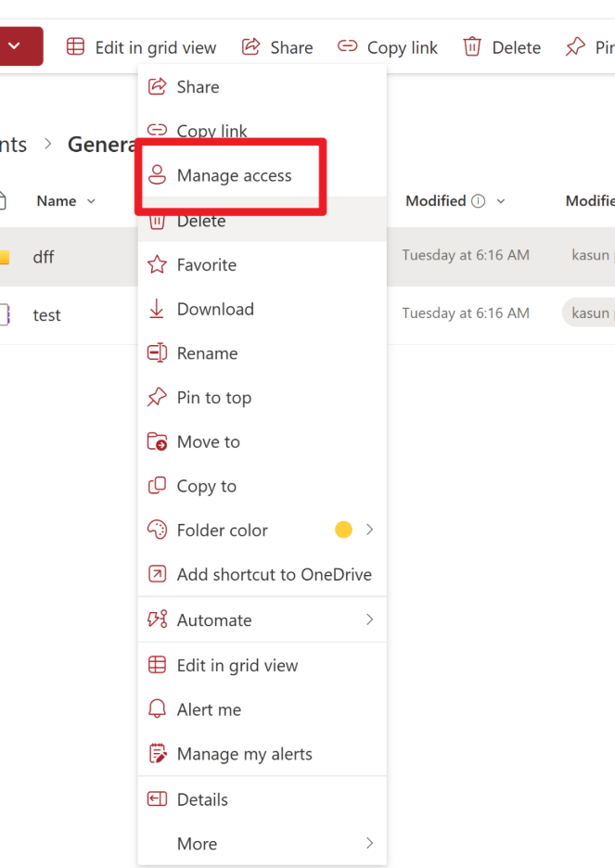The width and height of the screenshot is (615, 868).
Task: Select Pin to top menu entry
Action: coord(262,397)
